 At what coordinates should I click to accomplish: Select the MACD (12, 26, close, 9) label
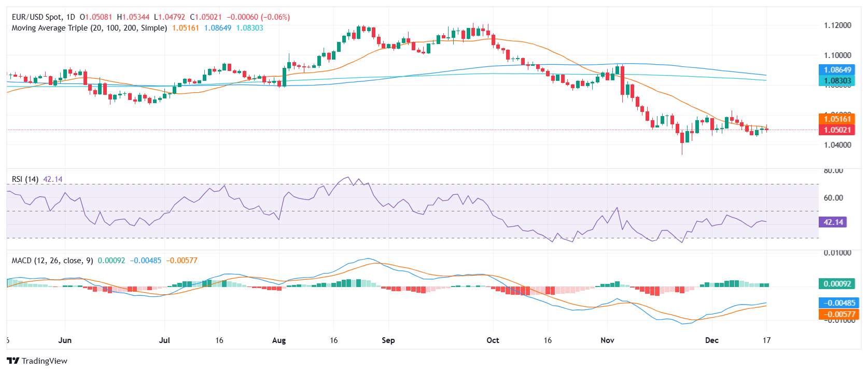[52, 261]
